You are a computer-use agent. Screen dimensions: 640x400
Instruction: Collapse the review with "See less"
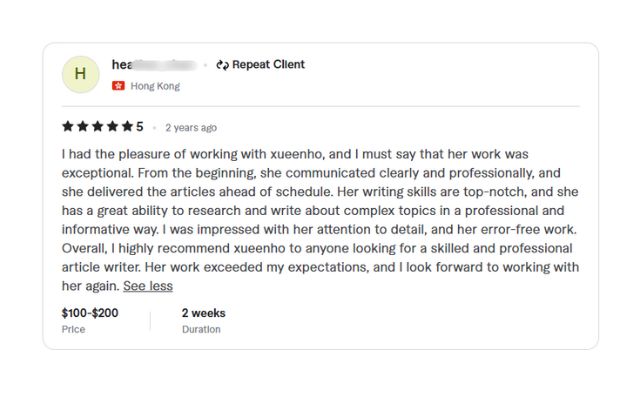tap(148, 286)
